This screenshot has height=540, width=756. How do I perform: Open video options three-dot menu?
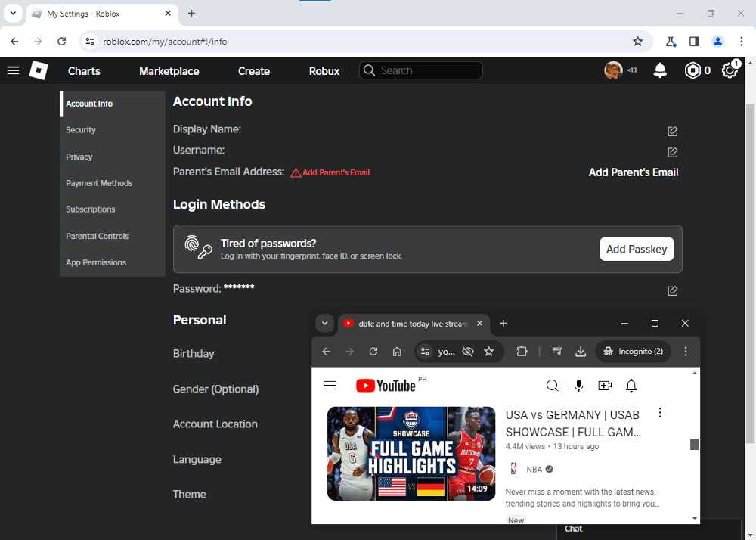click(659, 413)
